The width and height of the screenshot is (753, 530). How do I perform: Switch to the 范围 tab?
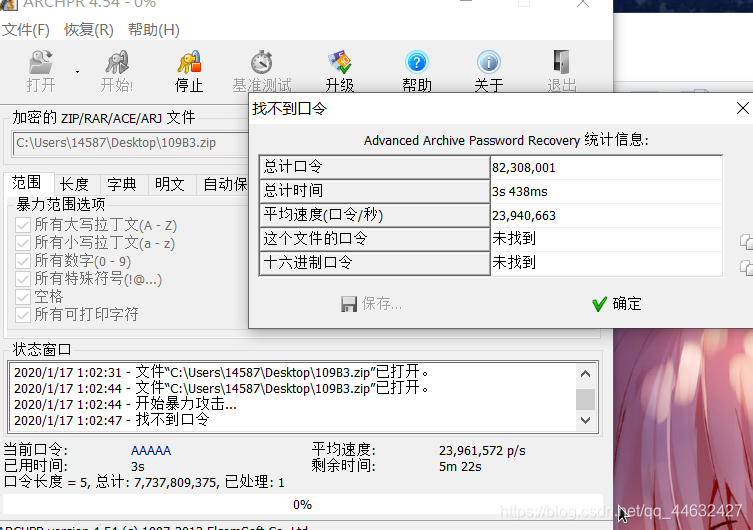pyautogui.click(x=26, y=183)
